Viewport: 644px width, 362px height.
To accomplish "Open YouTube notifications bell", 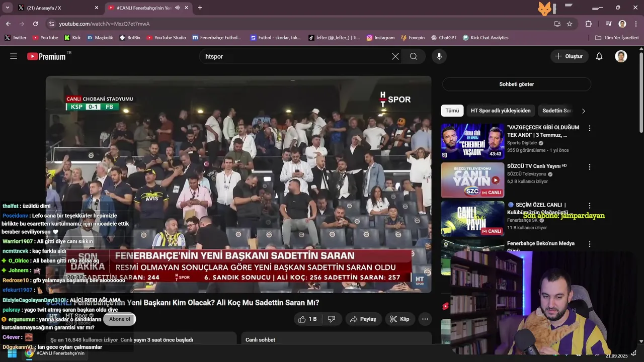I will pyautogui.click(x=599, y=56).
